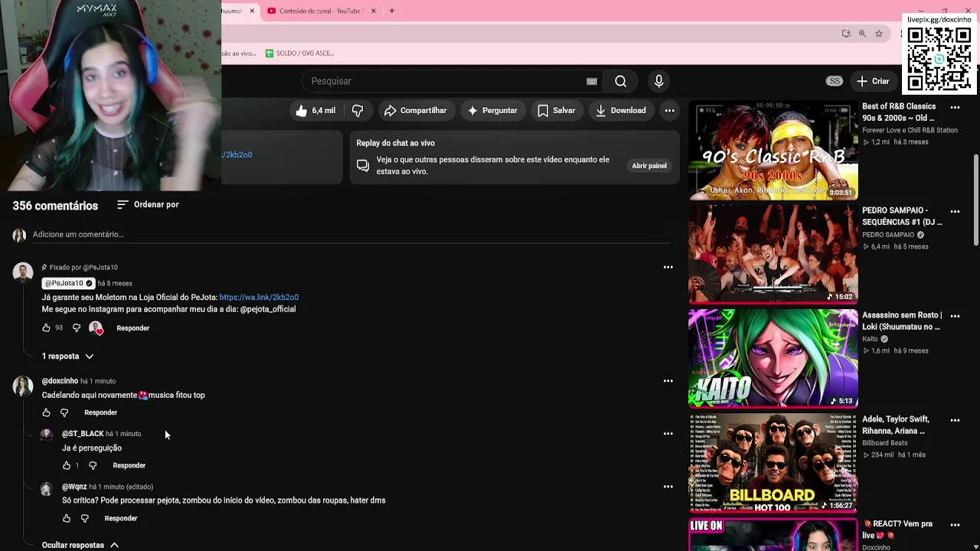
Task: Open the new browser tab plus button
Action: [x=392, y=11]
